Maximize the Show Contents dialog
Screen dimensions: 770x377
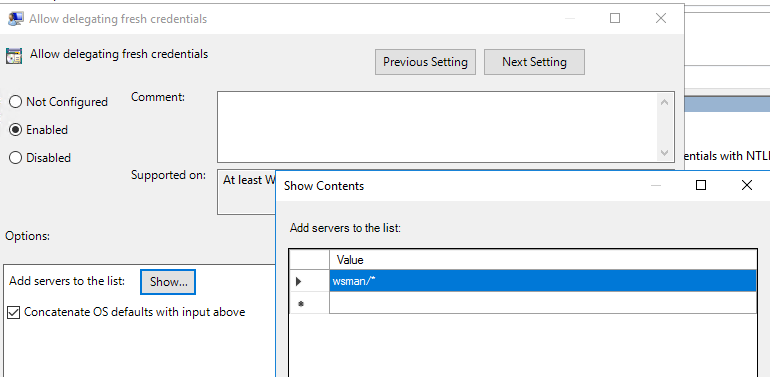pos(701,185)
